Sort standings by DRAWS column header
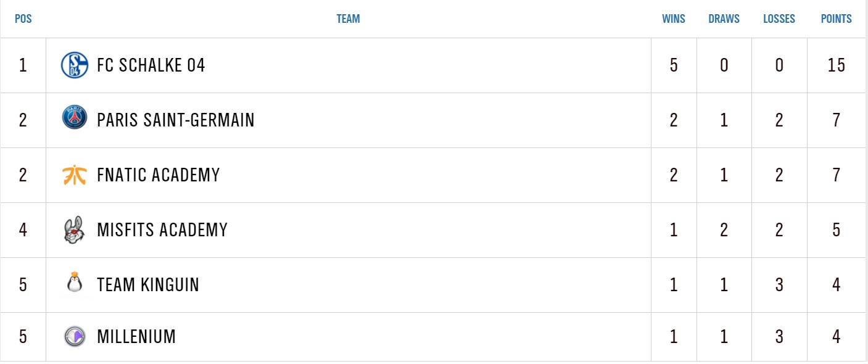This screenshot has width=868, height=364. 724,19
